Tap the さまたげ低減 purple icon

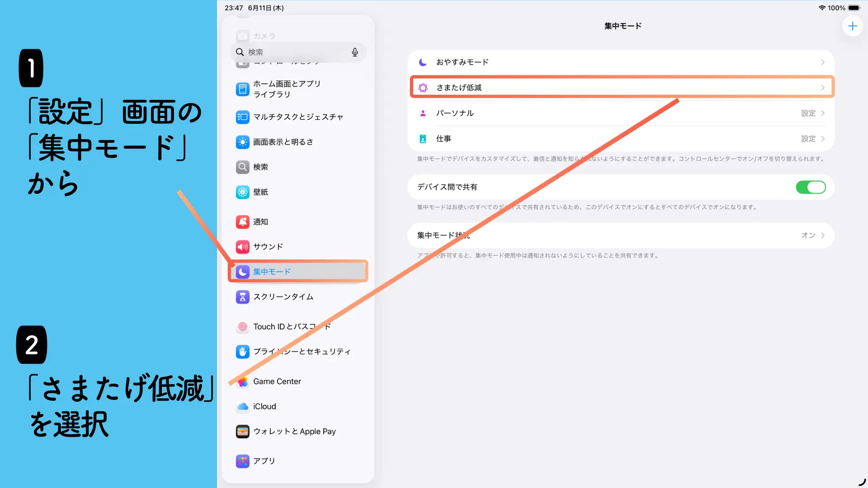click(423, 88)
